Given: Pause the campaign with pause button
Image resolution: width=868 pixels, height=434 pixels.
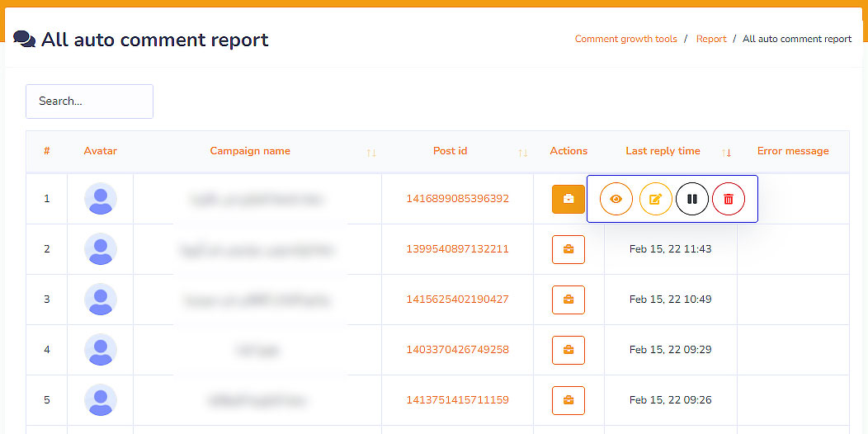Looking at the screenshot, I should (x=691, y=199).
